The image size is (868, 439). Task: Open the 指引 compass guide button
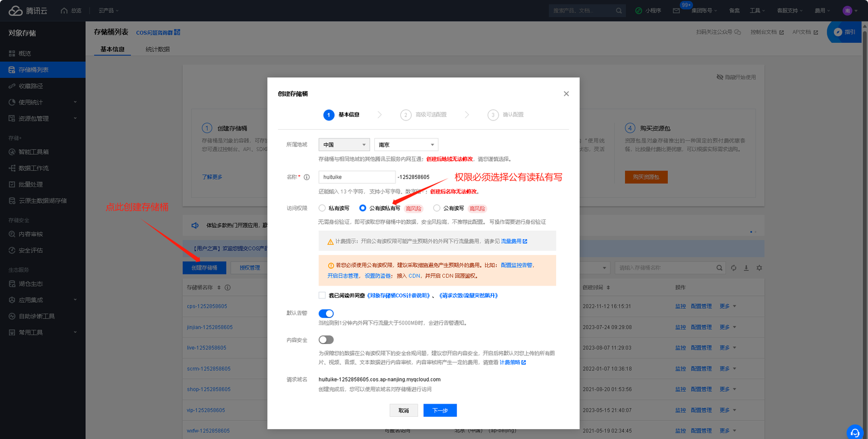point(845,32)
